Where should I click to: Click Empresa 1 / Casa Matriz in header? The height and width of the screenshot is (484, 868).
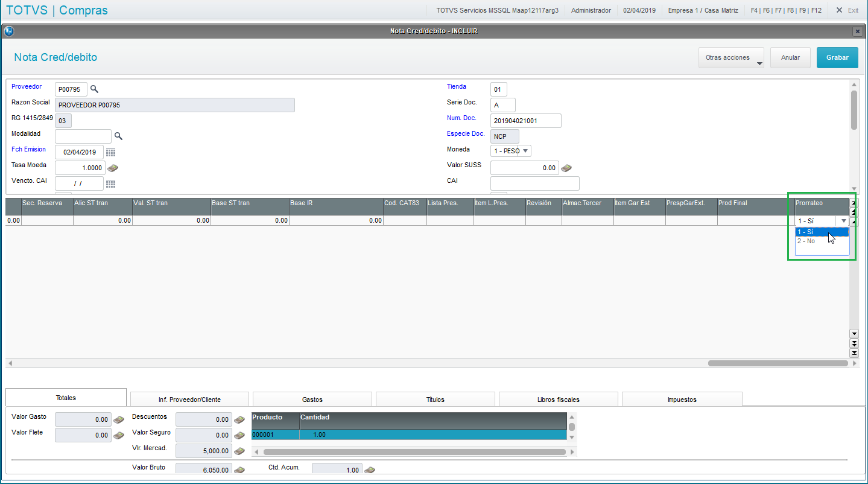click(703, 10)
